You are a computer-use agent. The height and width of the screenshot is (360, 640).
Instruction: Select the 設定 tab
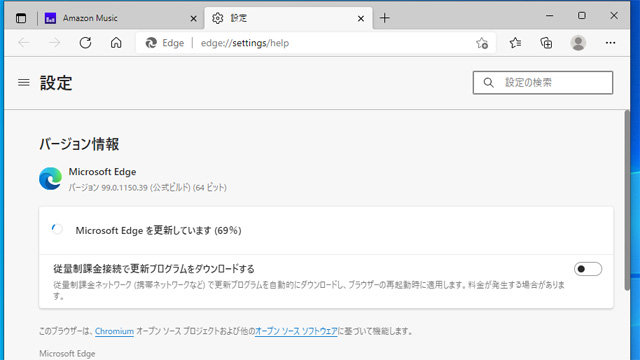(x=288, y=18)
